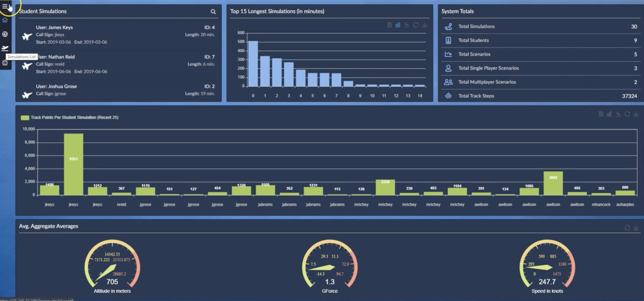Click the Total Single Player Scenarios label
This screenshot has height=301, width=644.
point(488,68)
